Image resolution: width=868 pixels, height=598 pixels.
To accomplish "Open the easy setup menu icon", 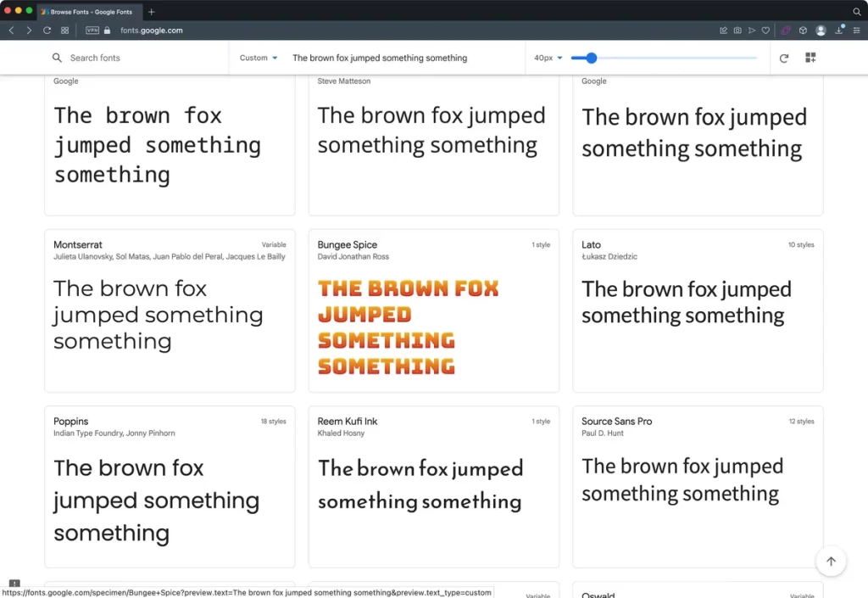I will tap(856, 31).
